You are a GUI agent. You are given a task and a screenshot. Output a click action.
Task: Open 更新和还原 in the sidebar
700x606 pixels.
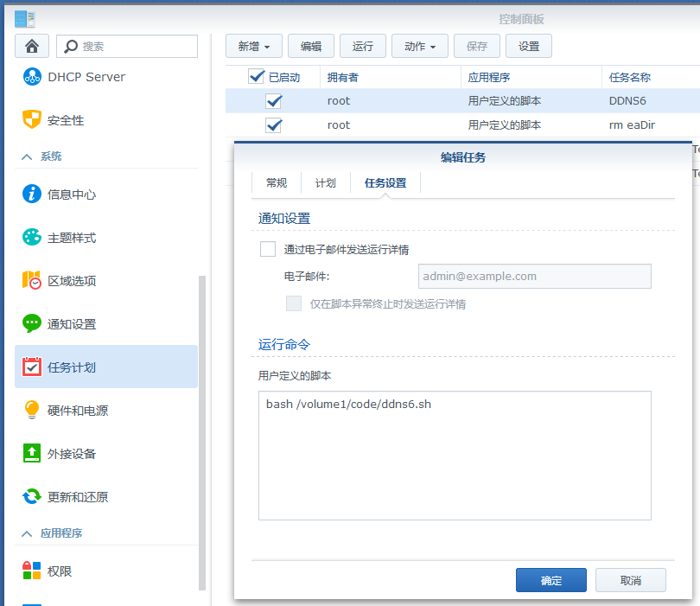pyautogui.click(x=78, y=497)
